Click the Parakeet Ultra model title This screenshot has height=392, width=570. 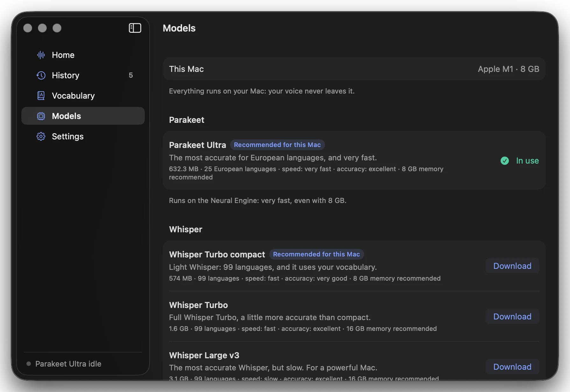pyautogui.click(x=198, y=145)
